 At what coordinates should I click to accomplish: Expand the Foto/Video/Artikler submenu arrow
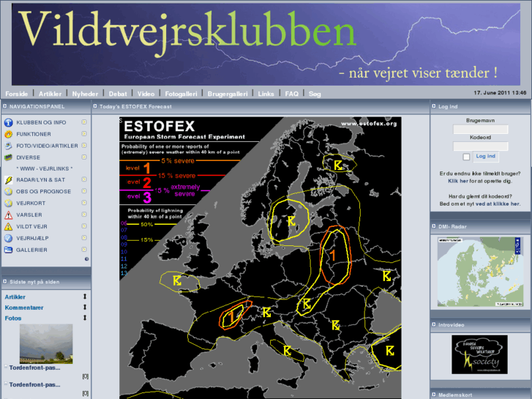pyautogui.click(x=84, y=146)
